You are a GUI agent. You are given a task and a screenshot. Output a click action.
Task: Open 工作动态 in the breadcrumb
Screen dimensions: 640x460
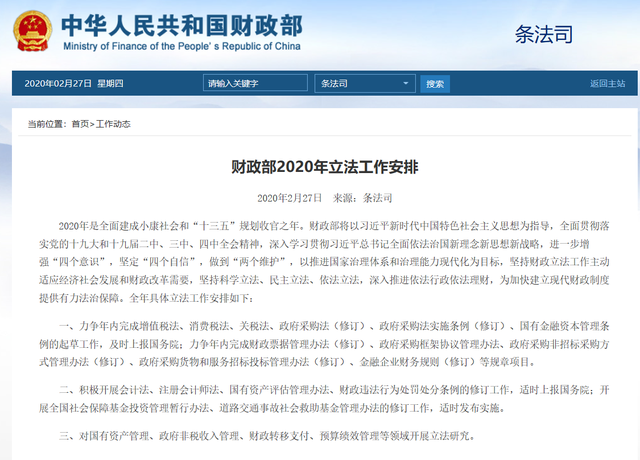point(112,124)
